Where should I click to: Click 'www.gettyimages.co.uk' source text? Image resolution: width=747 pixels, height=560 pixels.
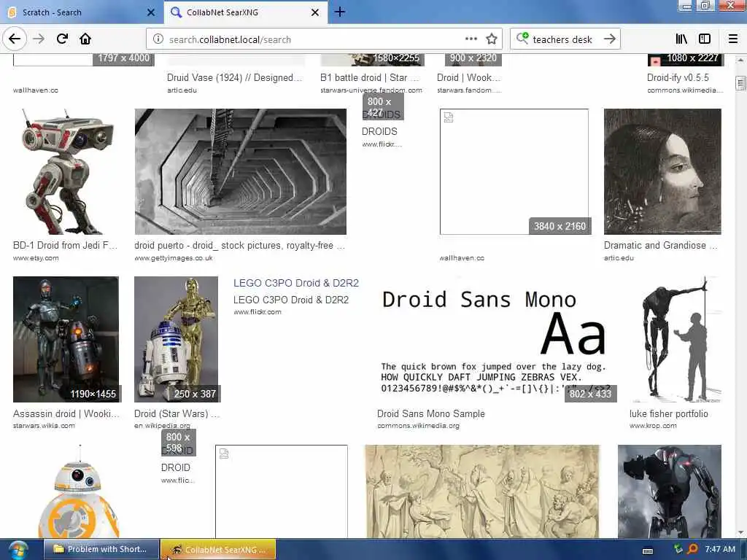[x=174, y=258]
